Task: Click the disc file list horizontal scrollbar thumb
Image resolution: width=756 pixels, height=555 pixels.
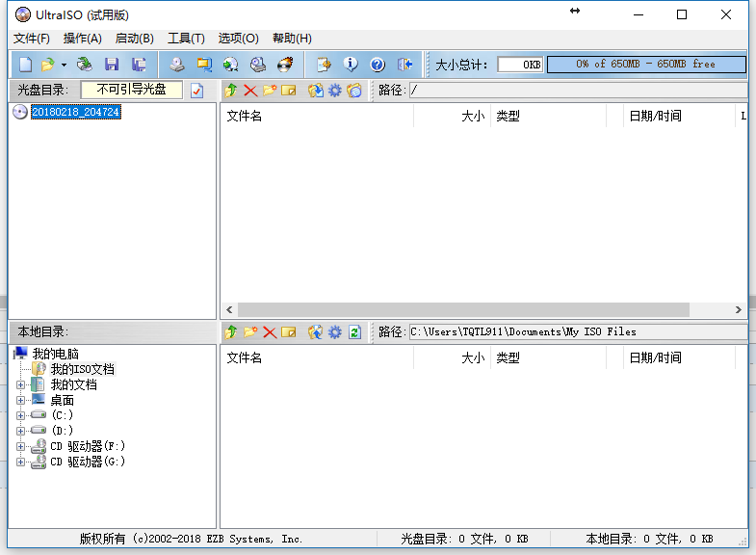Action: click(x=463, y=309)
